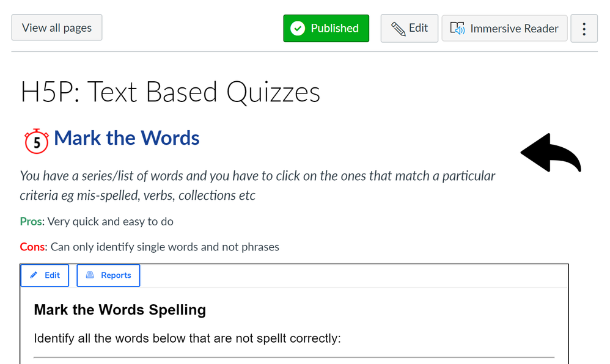
Task: Click the italic description paragraph
Action: [x=257, y=186]
